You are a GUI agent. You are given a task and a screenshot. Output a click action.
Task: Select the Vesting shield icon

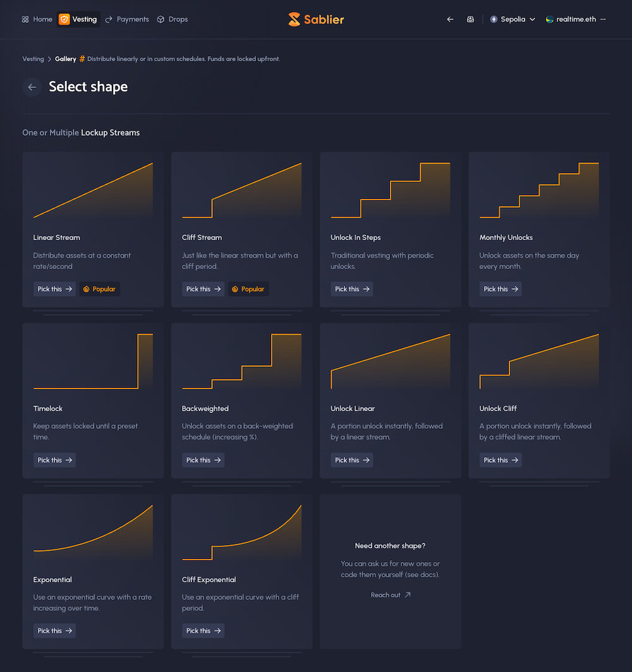[x=64, y=19]
